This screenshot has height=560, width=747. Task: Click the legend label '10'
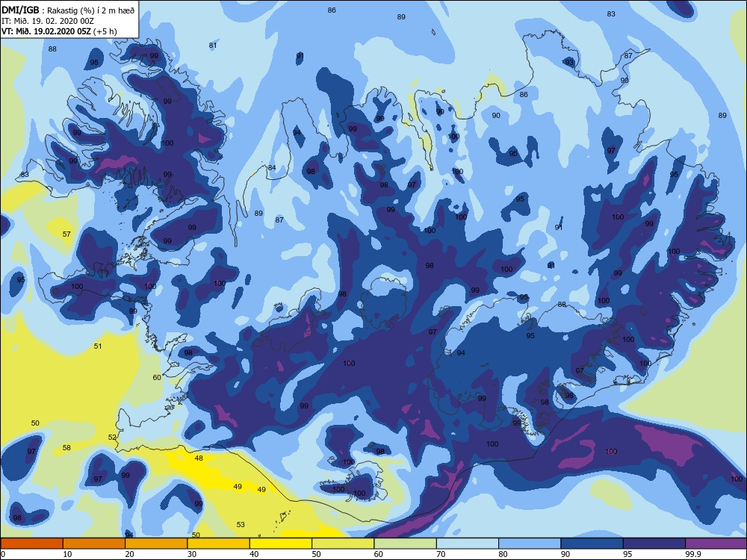pyautogui.click(x=67, y=554)
